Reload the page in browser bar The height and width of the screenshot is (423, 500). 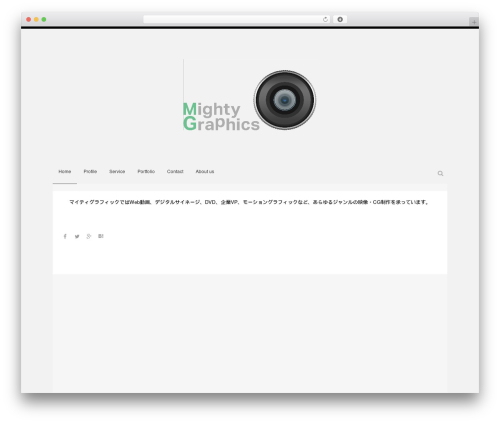pyautogui.click(x=325, y=19)
